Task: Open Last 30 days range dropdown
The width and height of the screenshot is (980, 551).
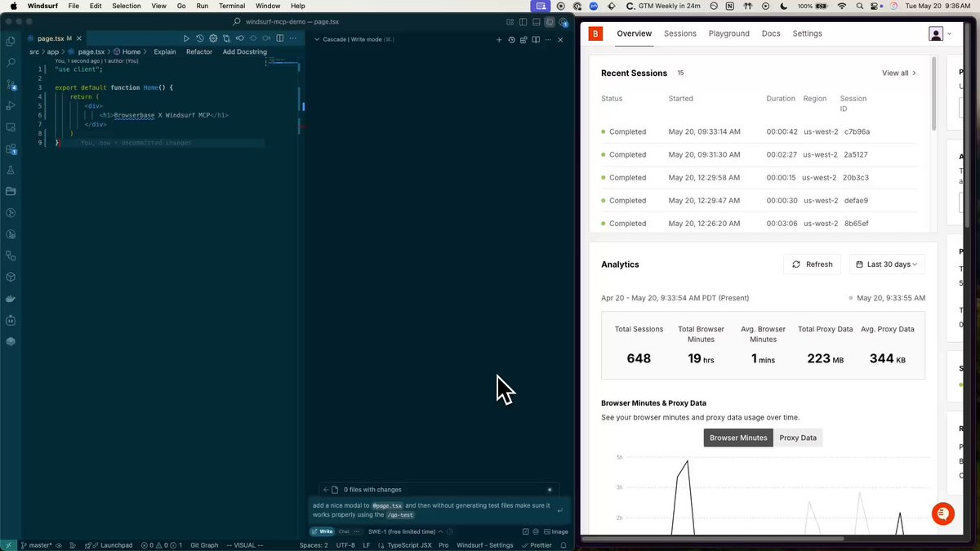Action: pos(888,264)
